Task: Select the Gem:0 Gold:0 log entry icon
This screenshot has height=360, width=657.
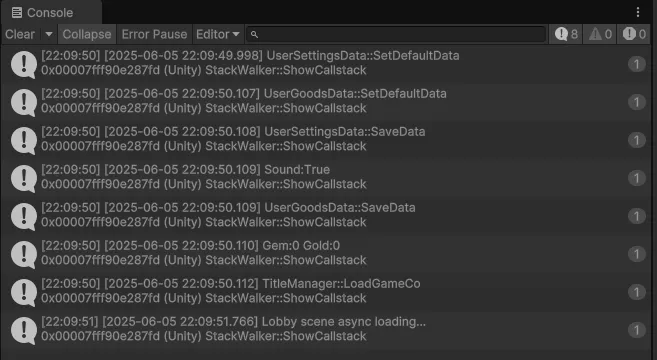Action: point(24,254)
